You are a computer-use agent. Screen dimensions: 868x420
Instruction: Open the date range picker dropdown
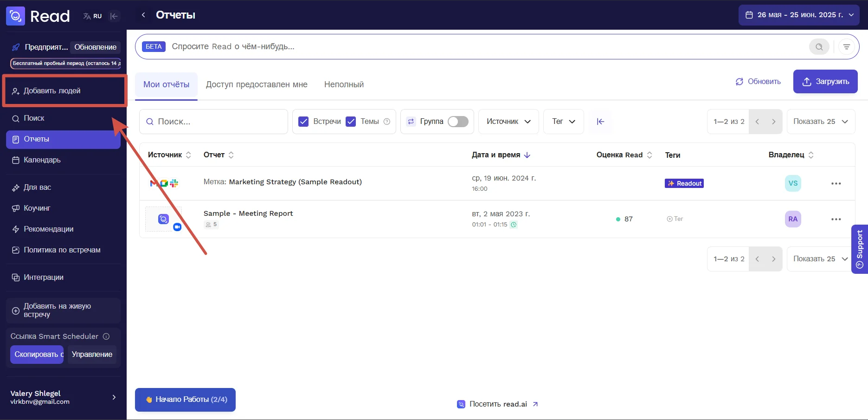[799, 15]
